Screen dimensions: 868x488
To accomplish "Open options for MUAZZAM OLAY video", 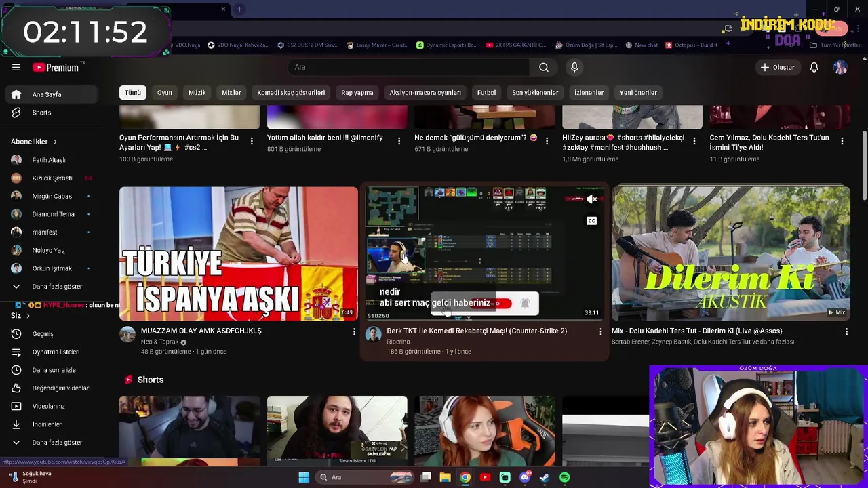I will [354, 331].
